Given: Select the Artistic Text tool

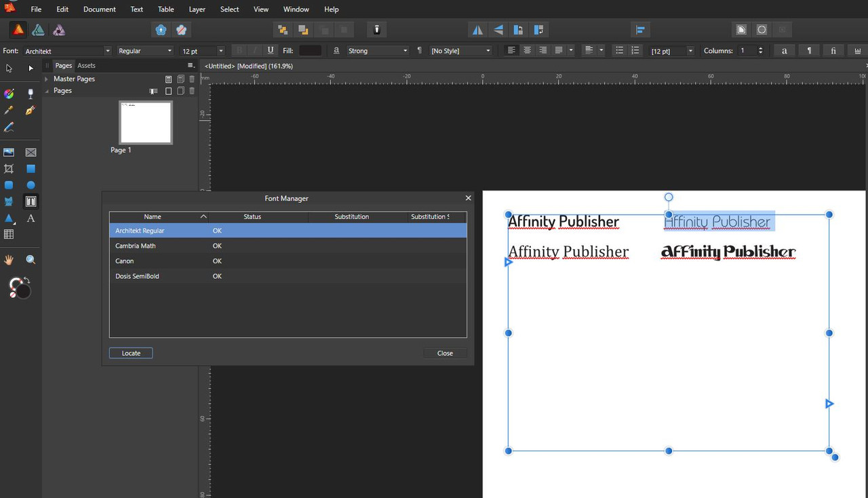Looking at the screenshot, I should 31,218.
